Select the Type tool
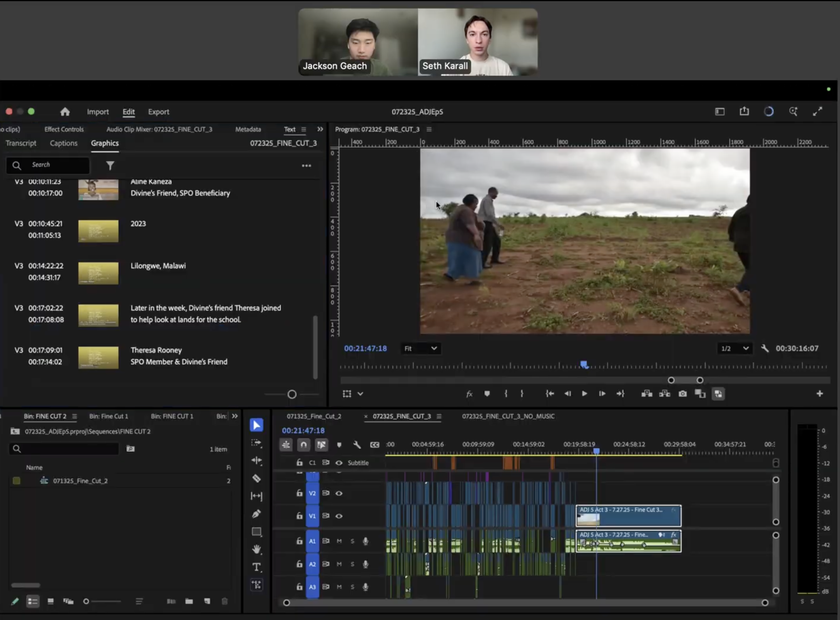840x620 pixels. (256, 567)
